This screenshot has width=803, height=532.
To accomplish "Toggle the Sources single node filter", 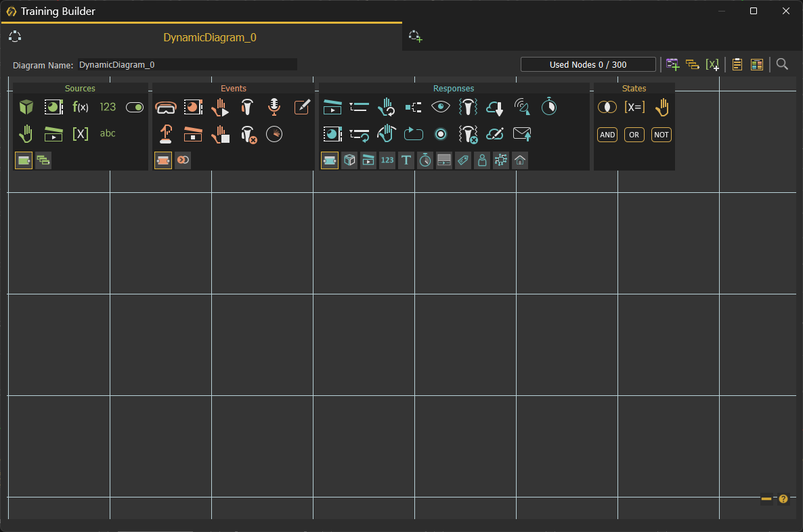I will (24, 160).
